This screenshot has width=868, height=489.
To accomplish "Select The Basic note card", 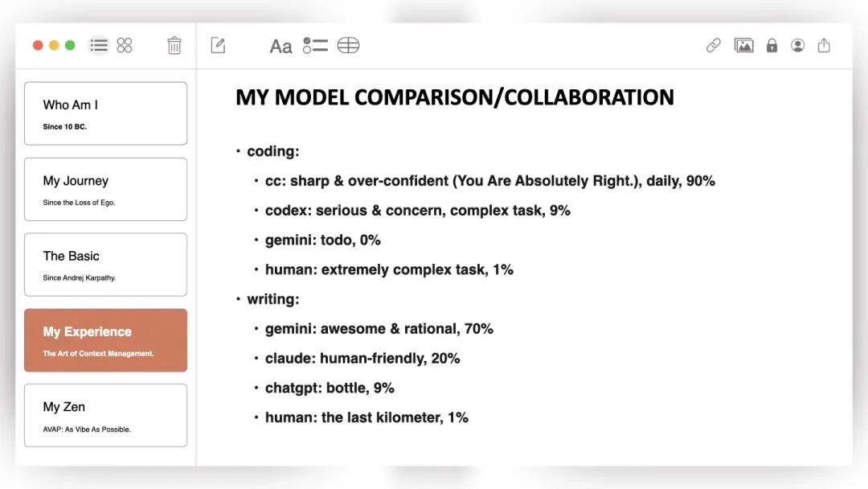I will point(106,265).
